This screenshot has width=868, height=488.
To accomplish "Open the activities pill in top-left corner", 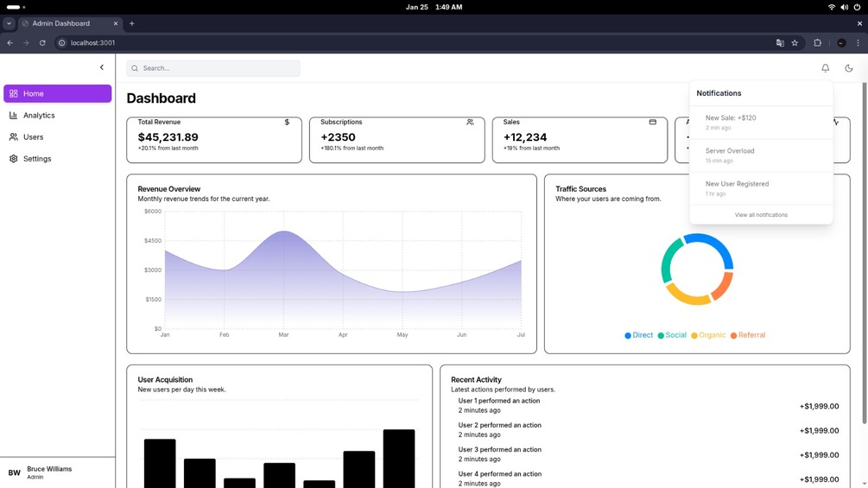I will coord(16,7).
